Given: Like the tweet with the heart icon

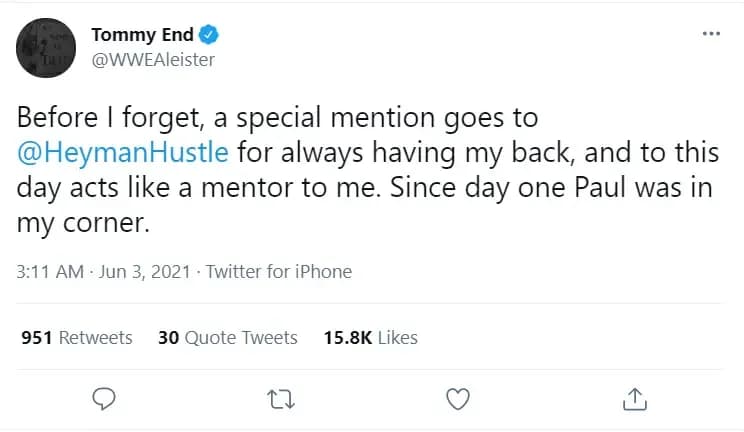Looking at the screenshot, I should 457,399.
